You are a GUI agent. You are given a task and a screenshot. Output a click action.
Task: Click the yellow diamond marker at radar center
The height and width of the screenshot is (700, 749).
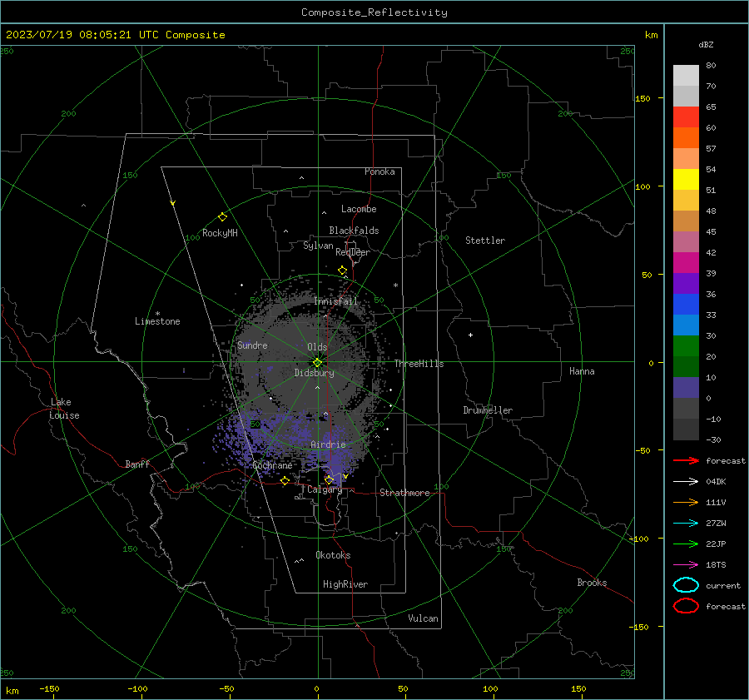[318, 363]
